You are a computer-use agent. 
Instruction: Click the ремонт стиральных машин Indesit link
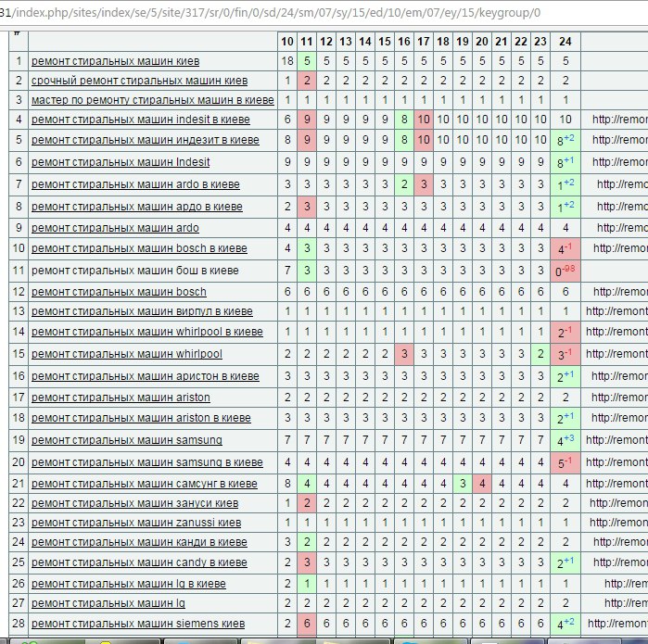(121, 162)
